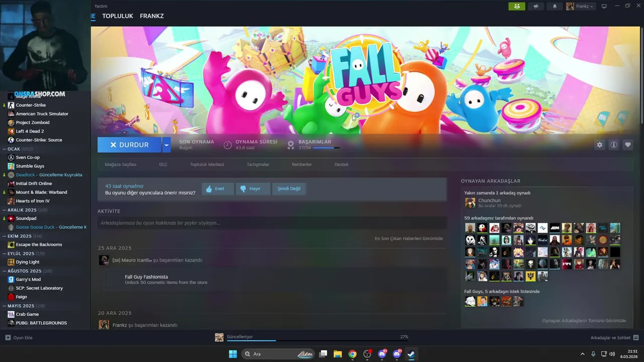Viewport: 644px width, 362px height.
Task: Open Google Chrome from taskbar
Action: click(x=353, y=354)
